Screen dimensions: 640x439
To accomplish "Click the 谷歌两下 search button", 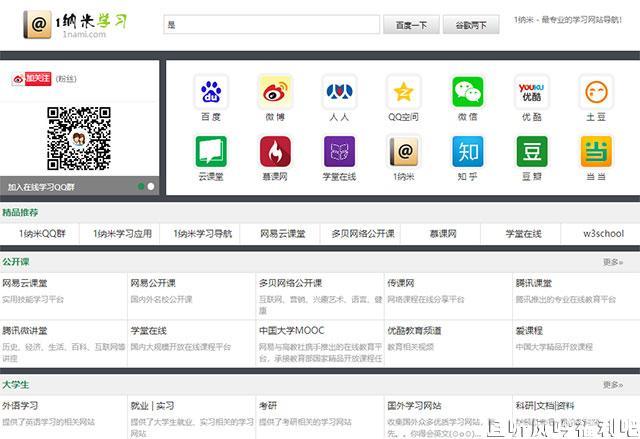I will [471, 25].
